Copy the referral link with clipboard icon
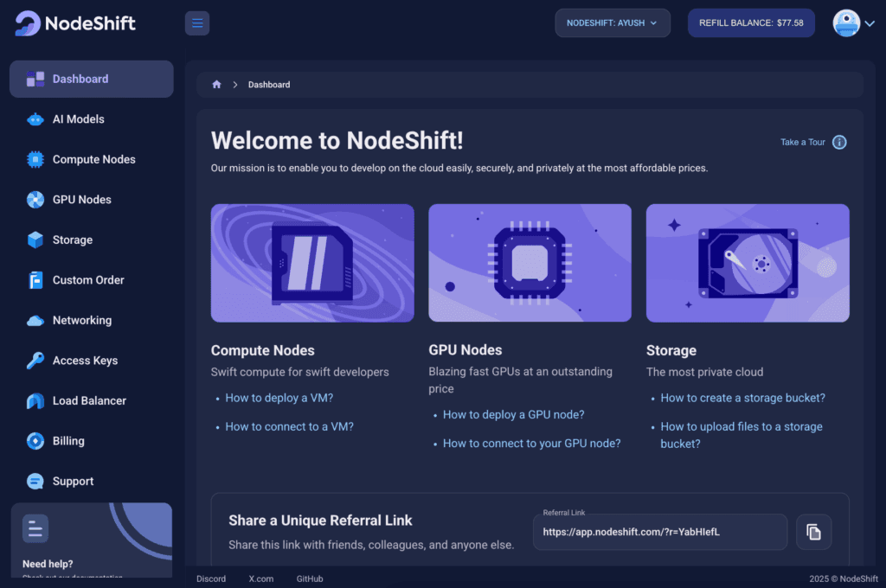886x588 pixels. 813,532
